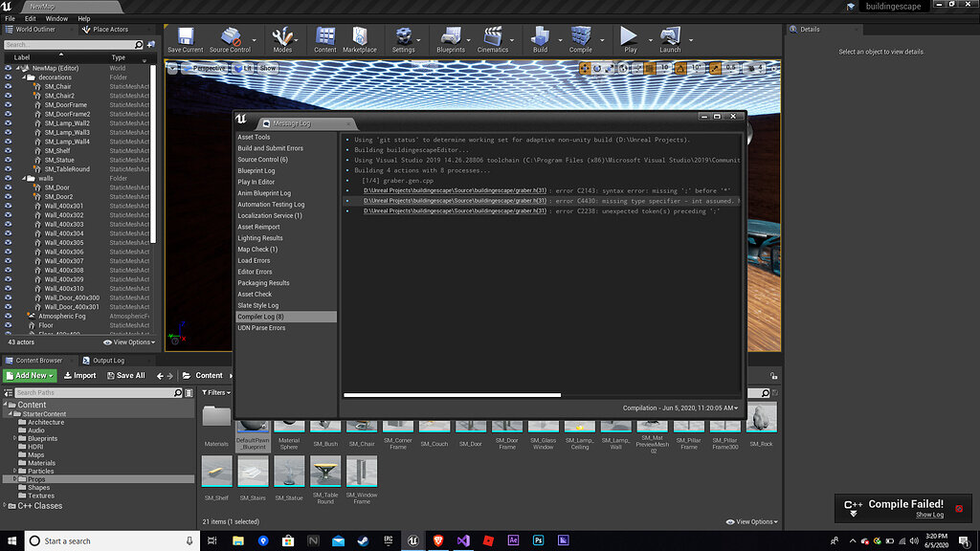Toggle visibility of SM_Door actor
This screenshot has width=980, height=551.
(x=8, y=187)
